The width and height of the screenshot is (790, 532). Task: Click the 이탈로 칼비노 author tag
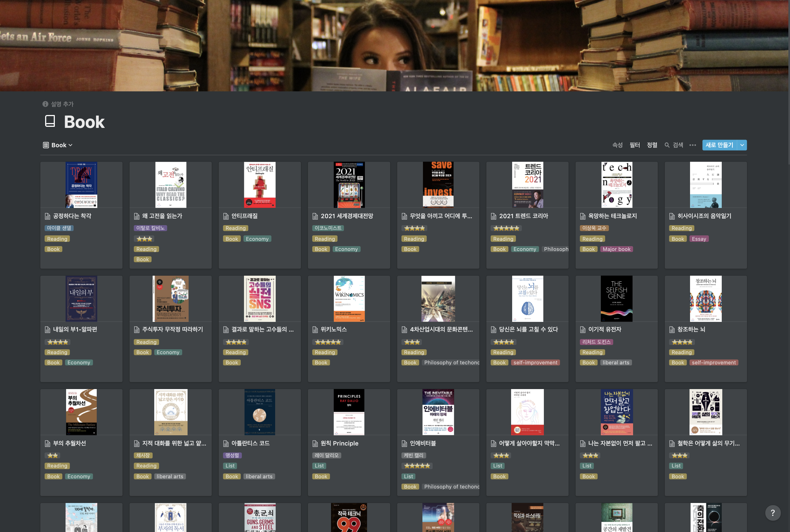150,228
